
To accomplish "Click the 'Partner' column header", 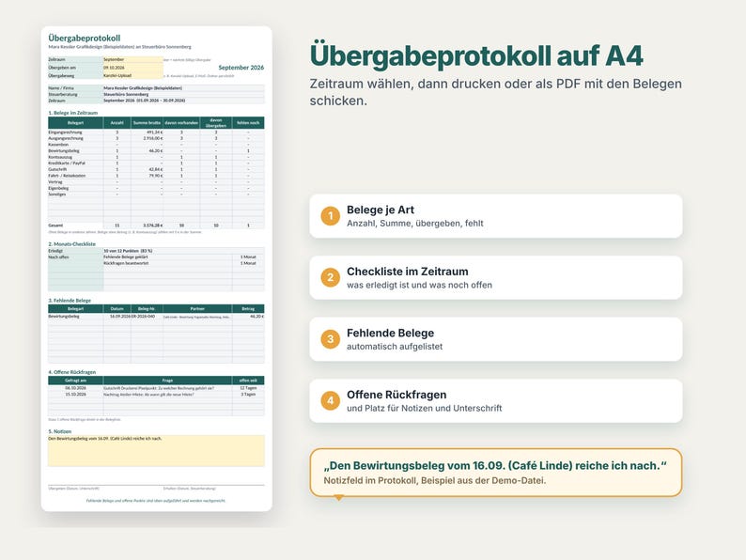I will tap(197, 309).
